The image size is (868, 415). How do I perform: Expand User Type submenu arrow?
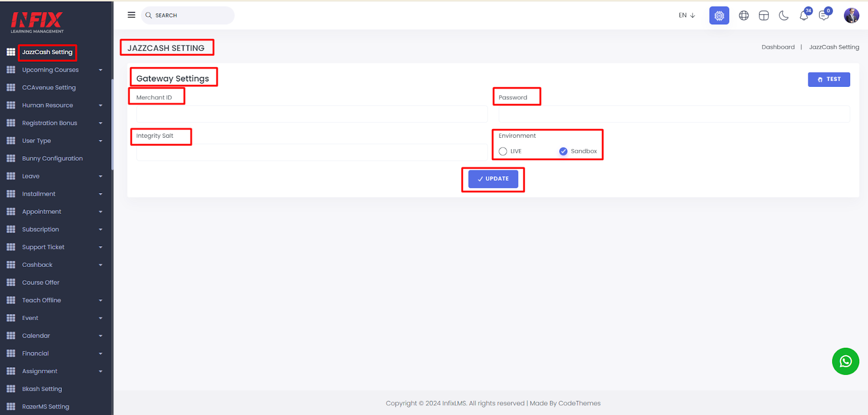(100, 141)
